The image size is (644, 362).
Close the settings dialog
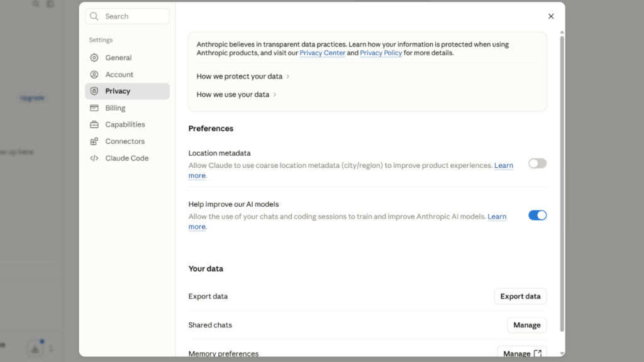click(x=551, y=16)
